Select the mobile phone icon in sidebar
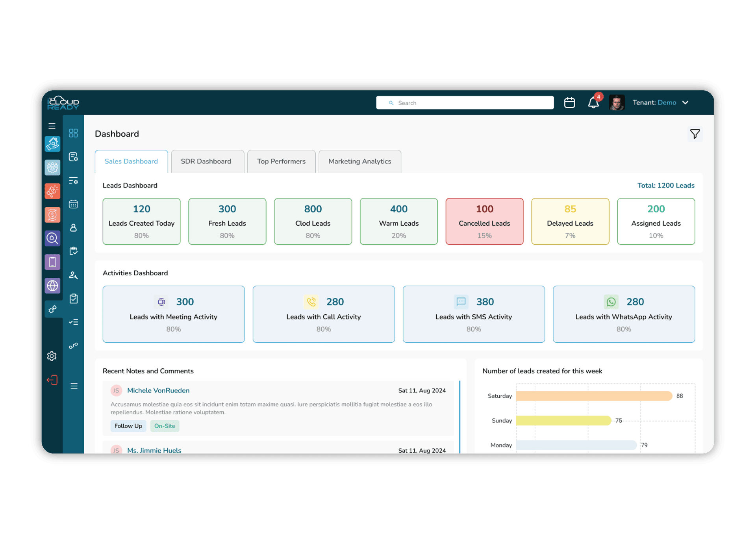Image resolution: width=756 pixels, height=544 pixels. pyautogui.click(x=52, y=262)
